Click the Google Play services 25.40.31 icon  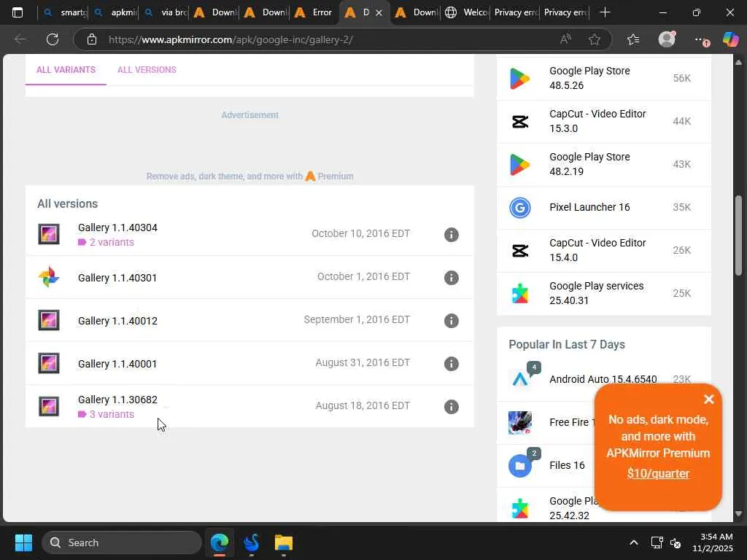[x=519, y=293]
